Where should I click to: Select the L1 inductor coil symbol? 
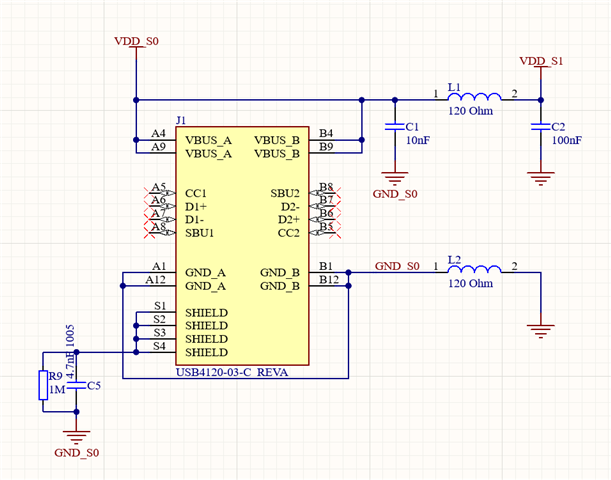click(x=474, y=97)
